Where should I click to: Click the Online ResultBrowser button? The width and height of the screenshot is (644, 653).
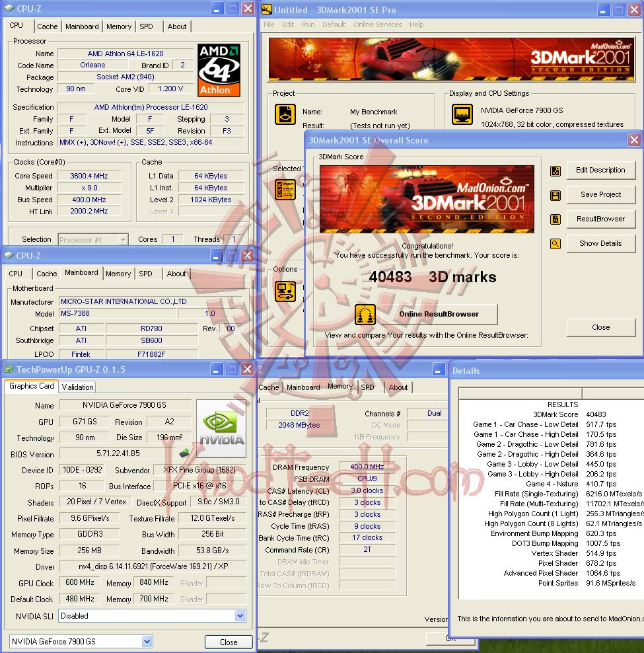tap(439, 314)
